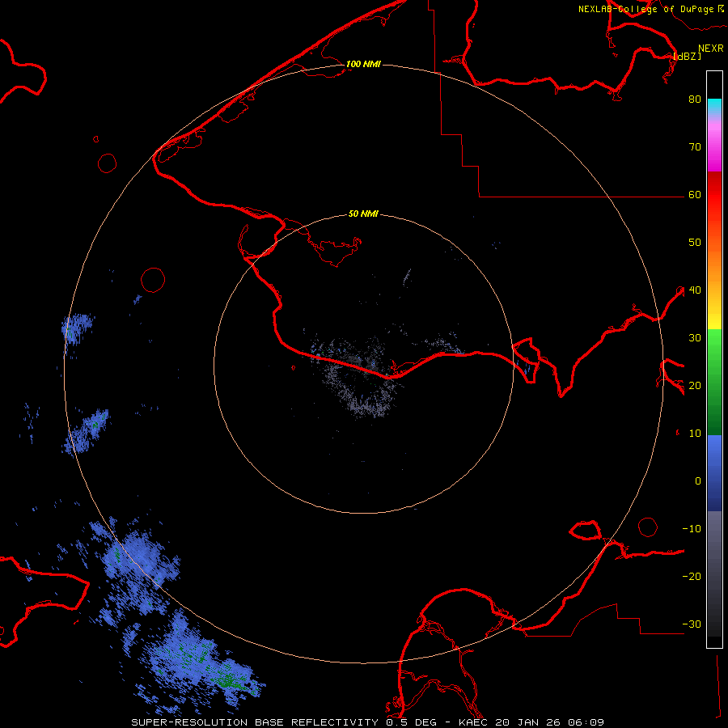Click the -30 dBZ scale value
The height and width of the screenshot is (728, 728).
[x=692, y=624]
